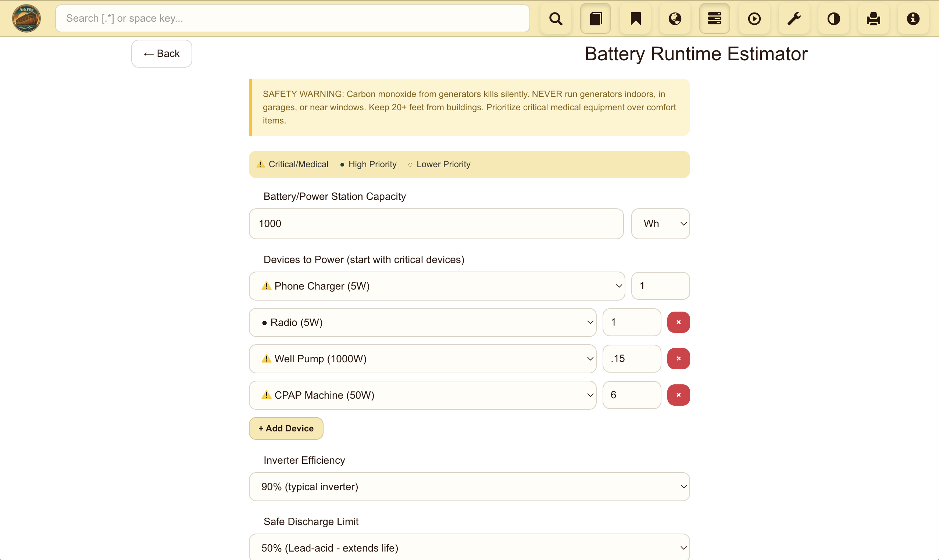Click the stacked server list icon
939x560 pixels.
tap(714, 18)
